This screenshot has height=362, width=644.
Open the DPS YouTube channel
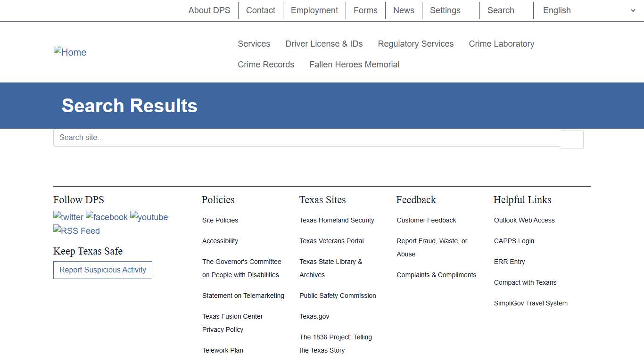[x=149, y=217]
